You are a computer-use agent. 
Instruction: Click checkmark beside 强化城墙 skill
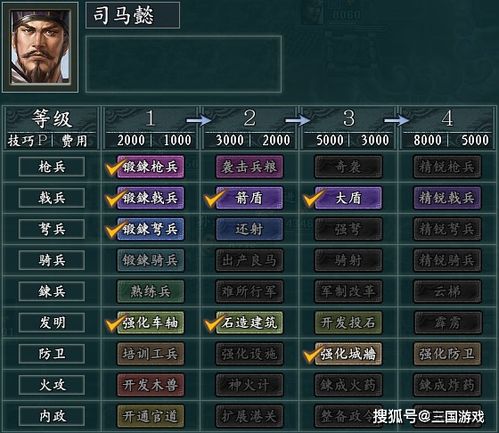coord(312,354)
